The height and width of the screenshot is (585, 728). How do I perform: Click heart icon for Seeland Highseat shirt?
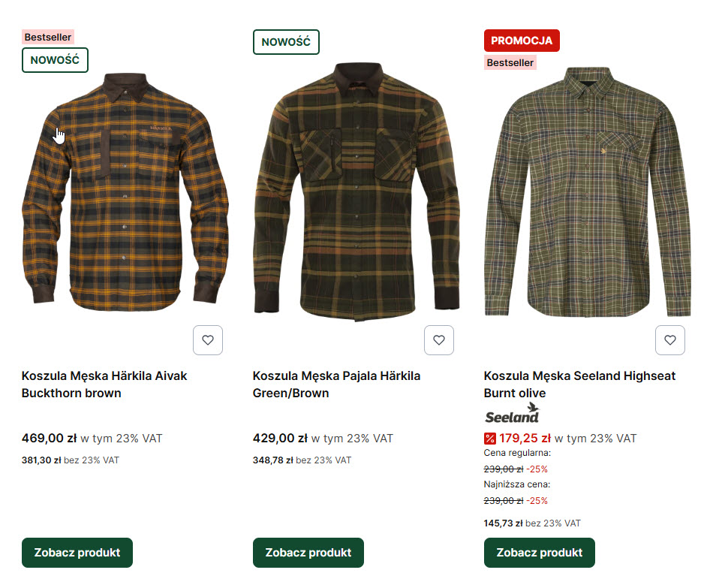[x=670, y=340]
